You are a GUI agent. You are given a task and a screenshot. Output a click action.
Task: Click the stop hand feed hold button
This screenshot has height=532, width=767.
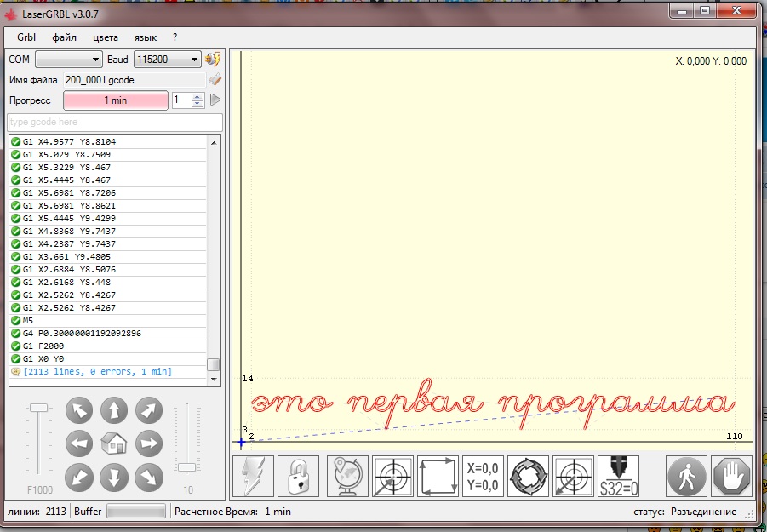pos(732,477)
